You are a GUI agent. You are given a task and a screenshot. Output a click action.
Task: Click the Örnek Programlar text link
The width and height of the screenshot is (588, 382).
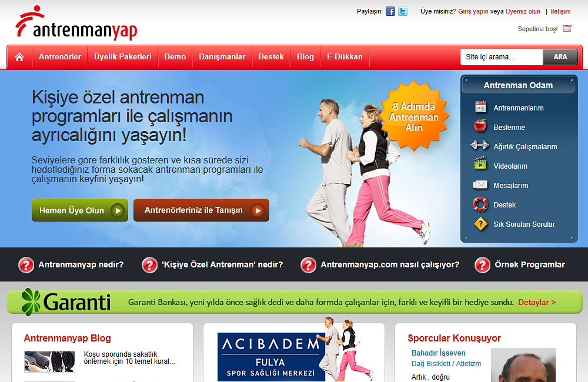coord(530,264)
